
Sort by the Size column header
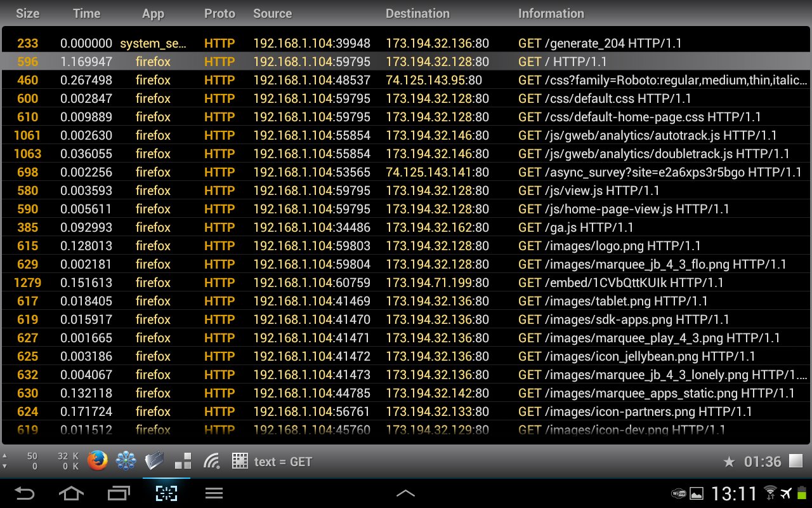(x=27, y=13)
